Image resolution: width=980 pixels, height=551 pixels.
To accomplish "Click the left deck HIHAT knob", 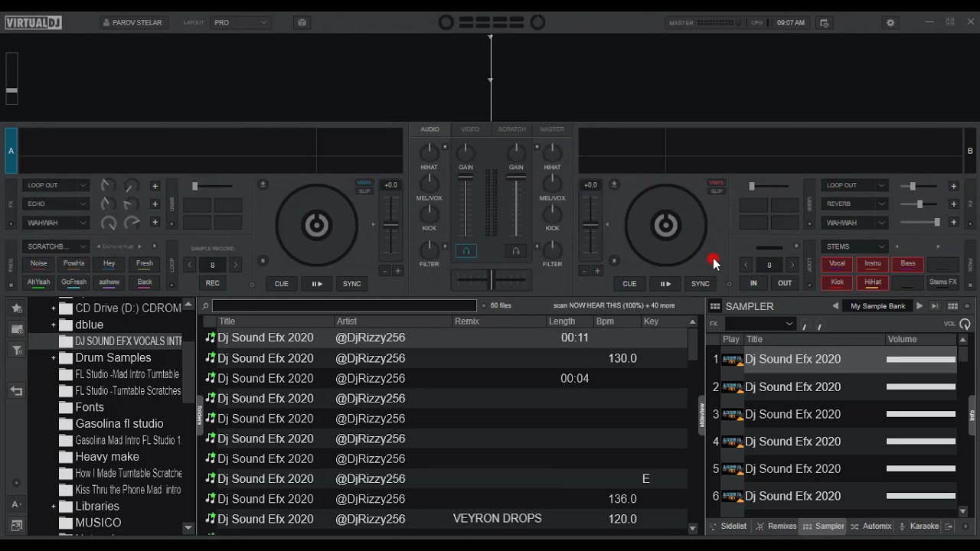I will [429, 152].
